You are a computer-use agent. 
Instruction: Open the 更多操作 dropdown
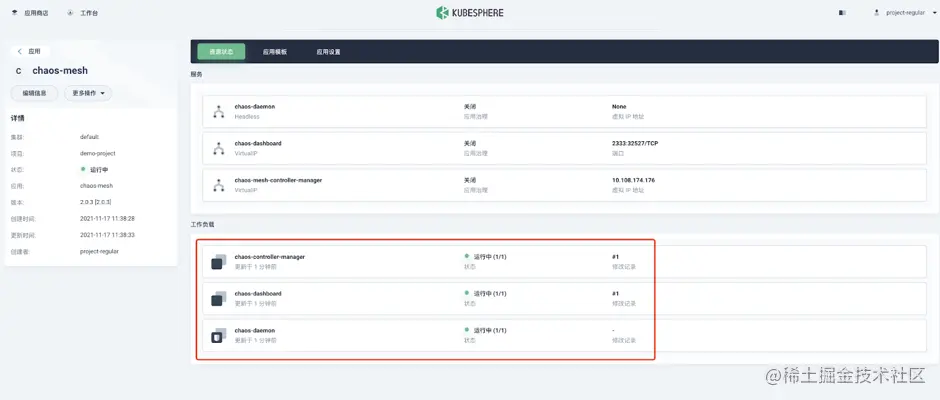tap(88, 94)
